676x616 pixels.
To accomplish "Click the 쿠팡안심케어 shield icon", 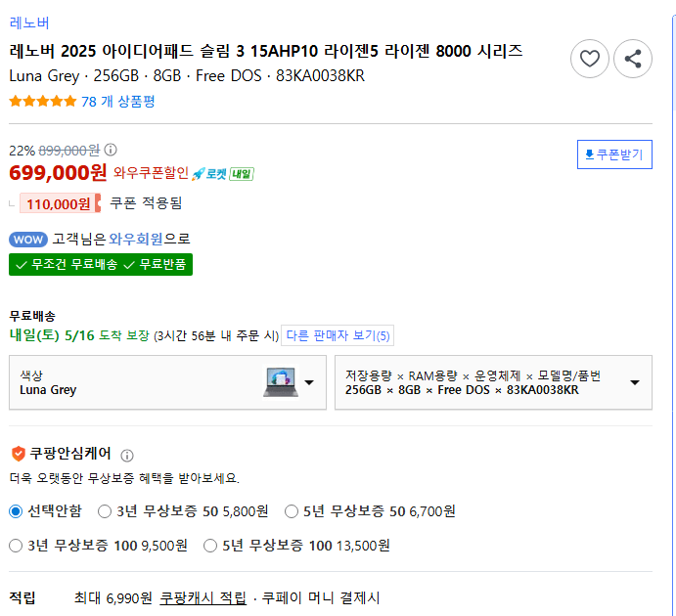I will pos(19,454).
